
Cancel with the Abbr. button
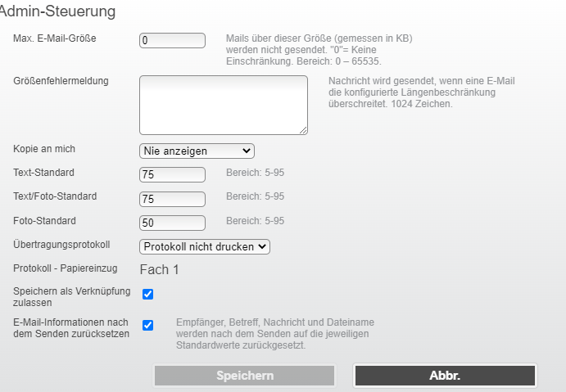coord(445,376)
